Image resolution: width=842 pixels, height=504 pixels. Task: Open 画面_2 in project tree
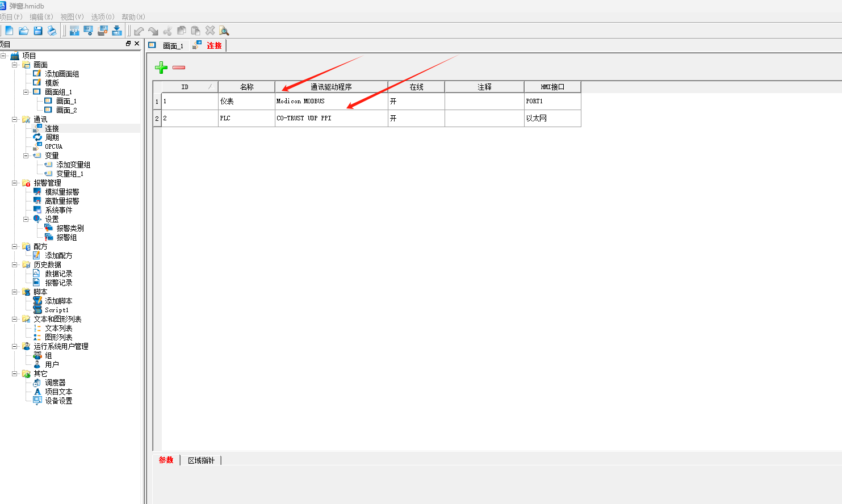pyautogui.click(x=66, y=110)
